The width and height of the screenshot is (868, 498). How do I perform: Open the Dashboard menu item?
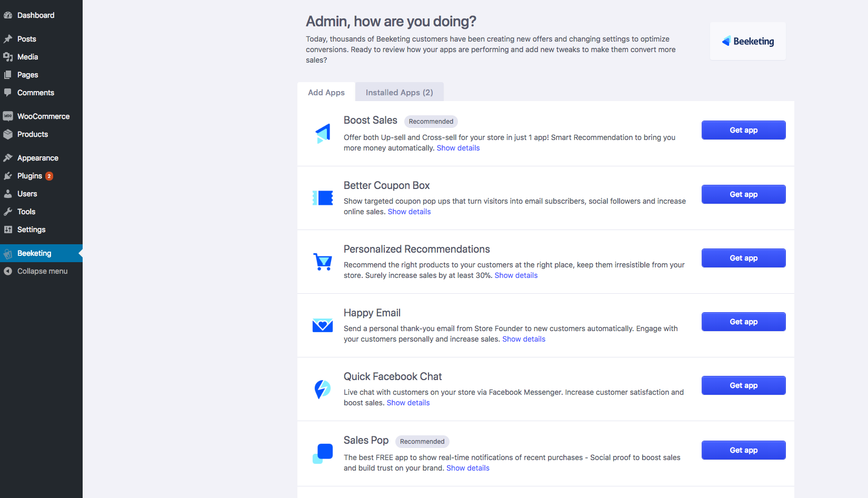coord(41,15)
